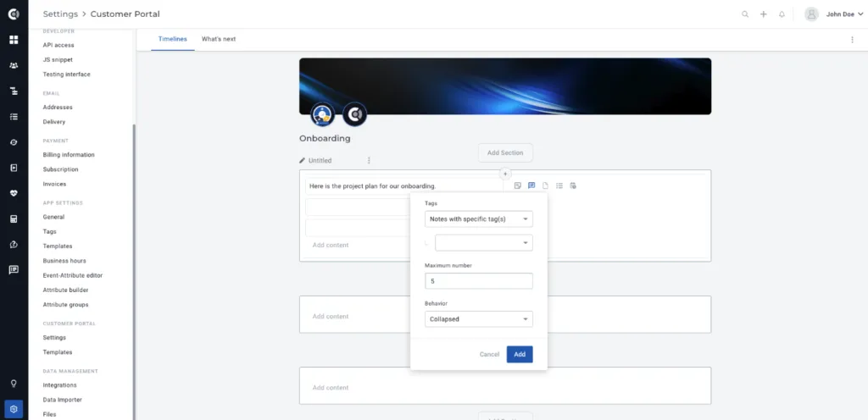868x420 pixels.
Task: Switch to the What's next tab
Action: 219,39
